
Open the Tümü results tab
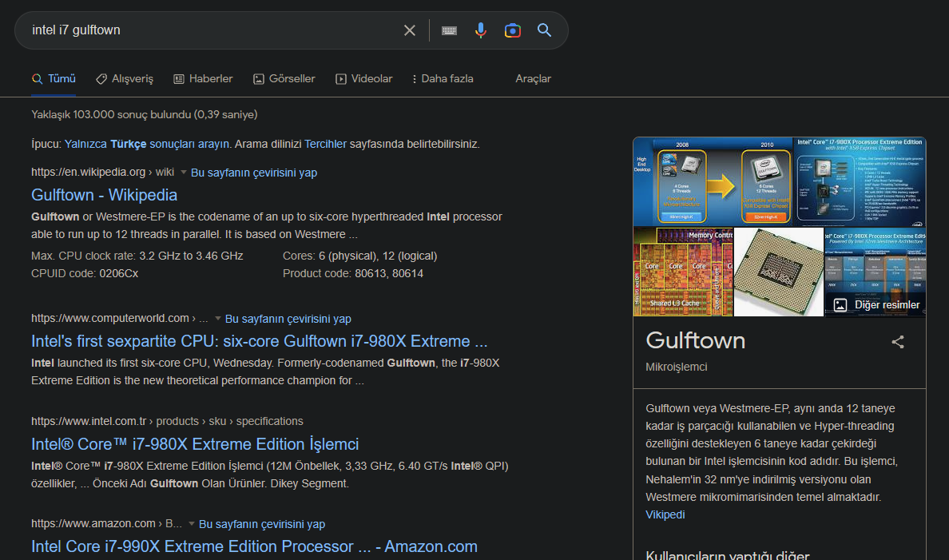(54, 79)
